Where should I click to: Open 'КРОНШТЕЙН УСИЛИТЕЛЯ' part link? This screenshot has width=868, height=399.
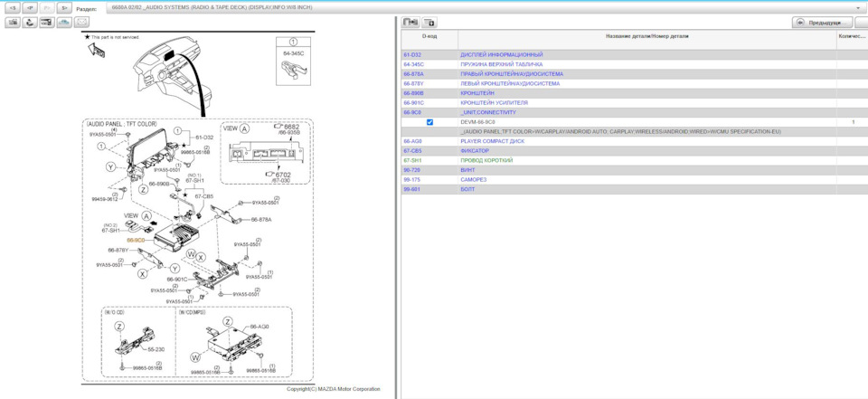pyautogui.click(x=494, y=102)
